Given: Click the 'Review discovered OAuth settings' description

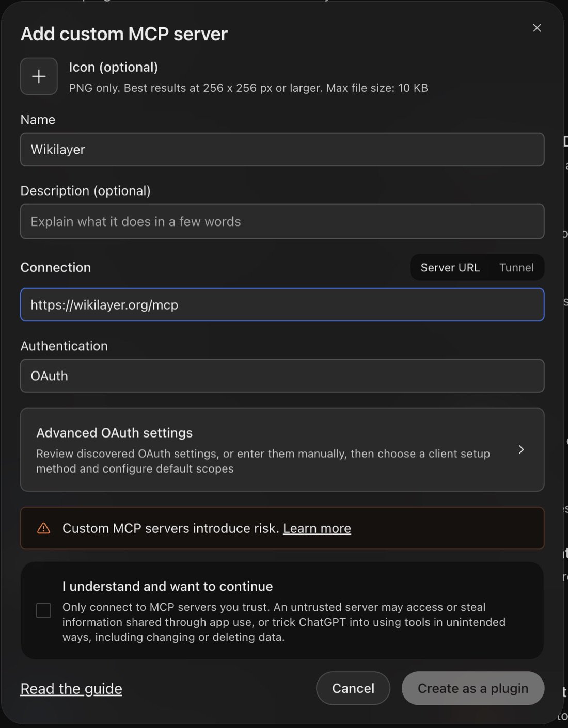Looking at the screenshot, I should coord(263,461).
